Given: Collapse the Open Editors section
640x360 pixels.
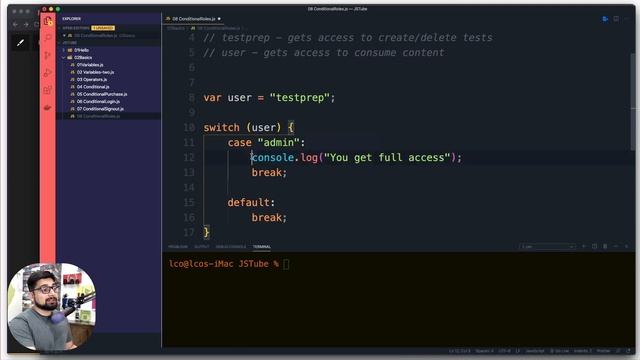Looking at the screenshot, I should point(76,28).
